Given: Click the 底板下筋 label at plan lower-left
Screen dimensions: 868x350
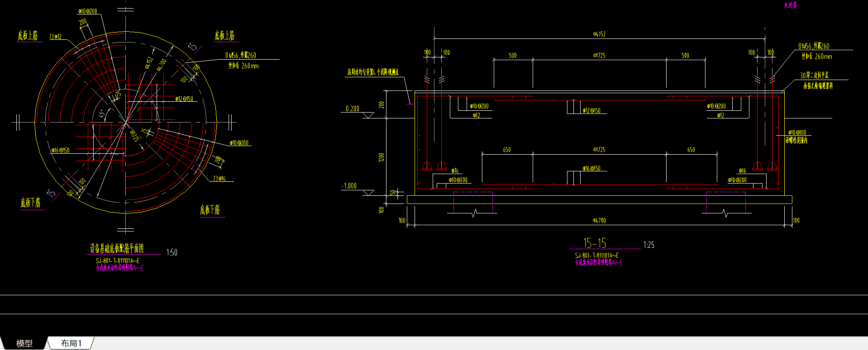Looking at the screenshot, I should [x=30, y=203].
